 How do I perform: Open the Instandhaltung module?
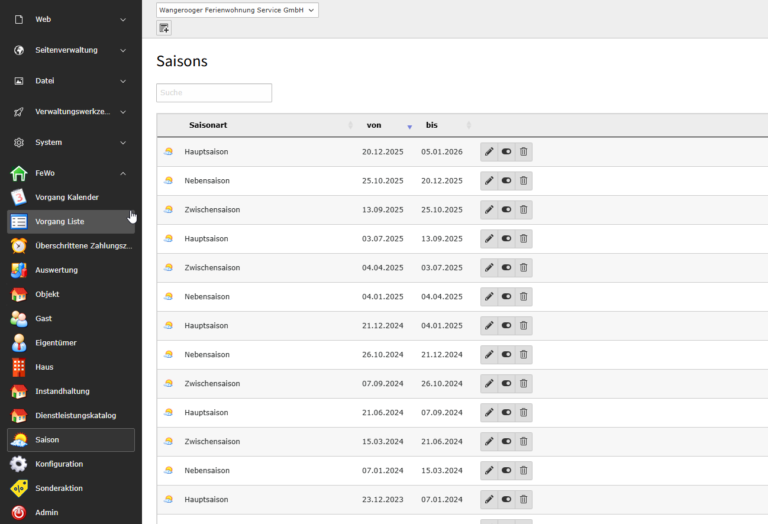click(71, 391)
